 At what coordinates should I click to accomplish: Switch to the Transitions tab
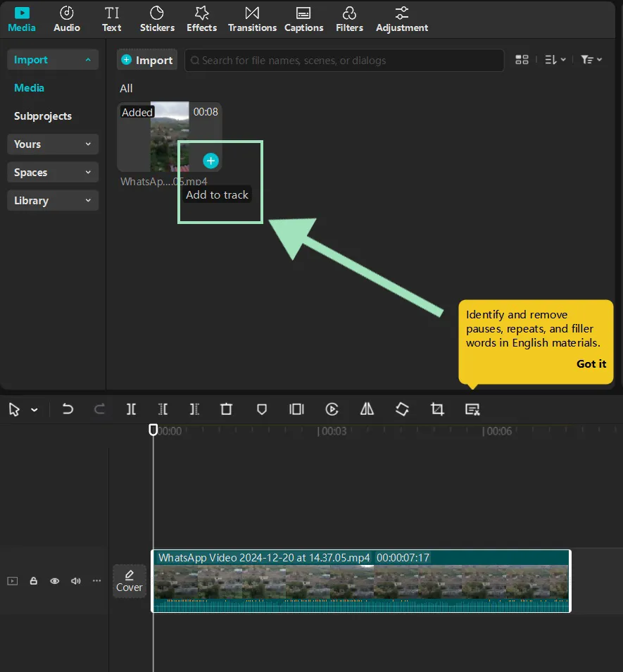tap(252, 19)
